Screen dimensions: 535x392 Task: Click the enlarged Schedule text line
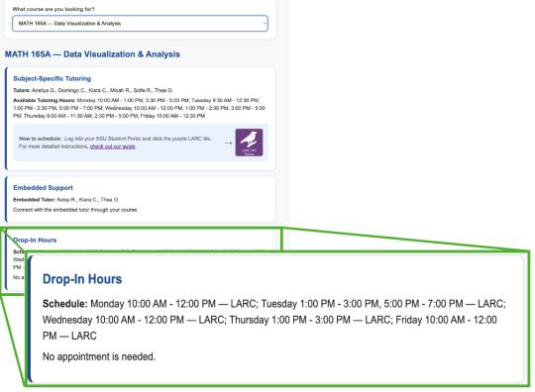click(x=274, y=320)
